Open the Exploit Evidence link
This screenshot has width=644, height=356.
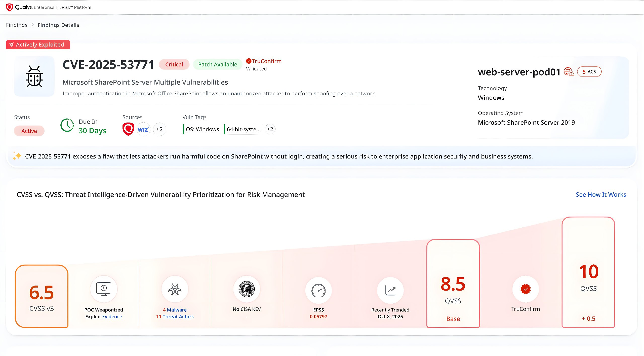(112, 317)
